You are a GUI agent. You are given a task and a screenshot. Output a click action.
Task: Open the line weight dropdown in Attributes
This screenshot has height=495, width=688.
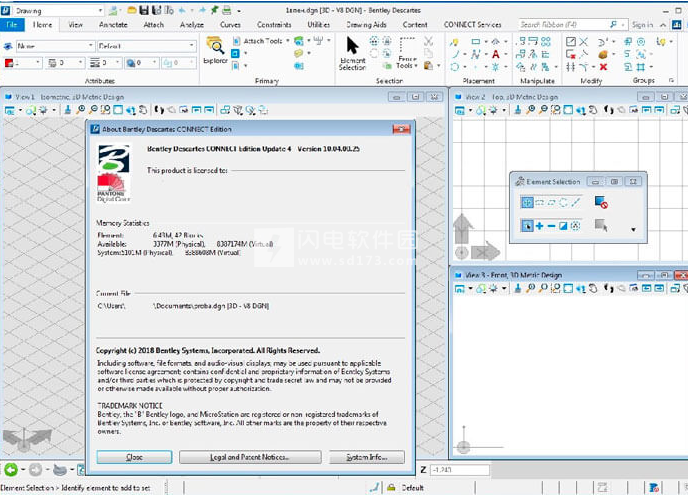118,63
